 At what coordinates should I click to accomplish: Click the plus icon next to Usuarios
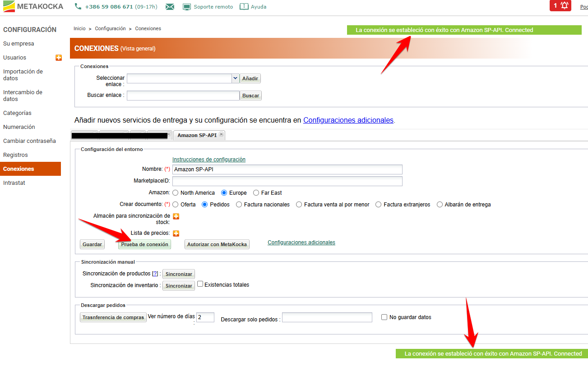[59, 58]
